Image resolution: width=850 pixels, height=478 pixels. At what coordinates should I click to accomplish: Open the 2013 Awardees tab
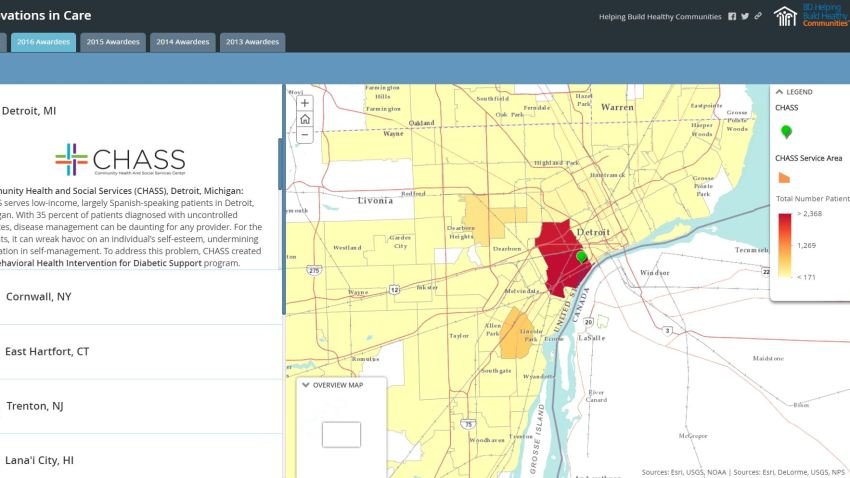click(x=251, y=42)
